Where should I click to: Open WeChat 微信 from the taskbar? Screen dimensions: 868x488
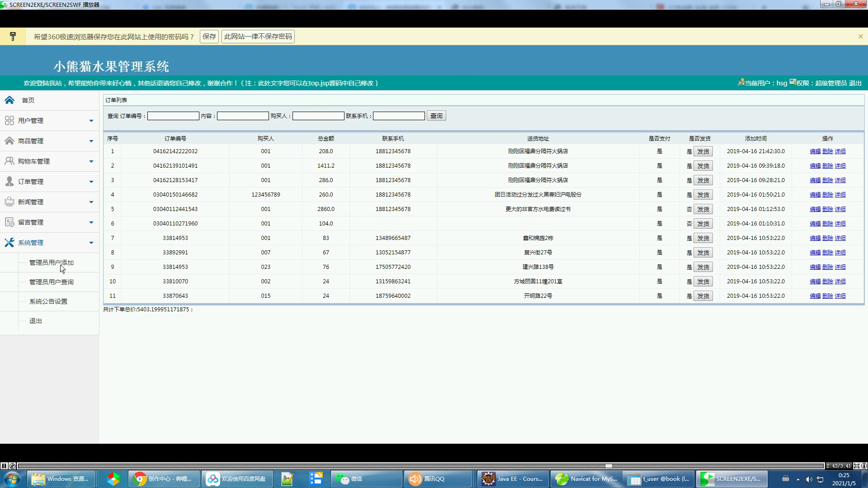367,479
